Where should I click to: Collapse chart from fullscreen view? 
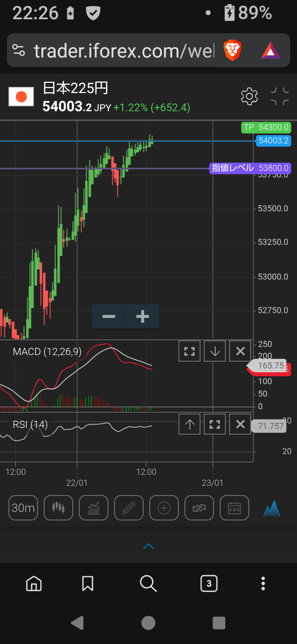(x=280, y=96)
